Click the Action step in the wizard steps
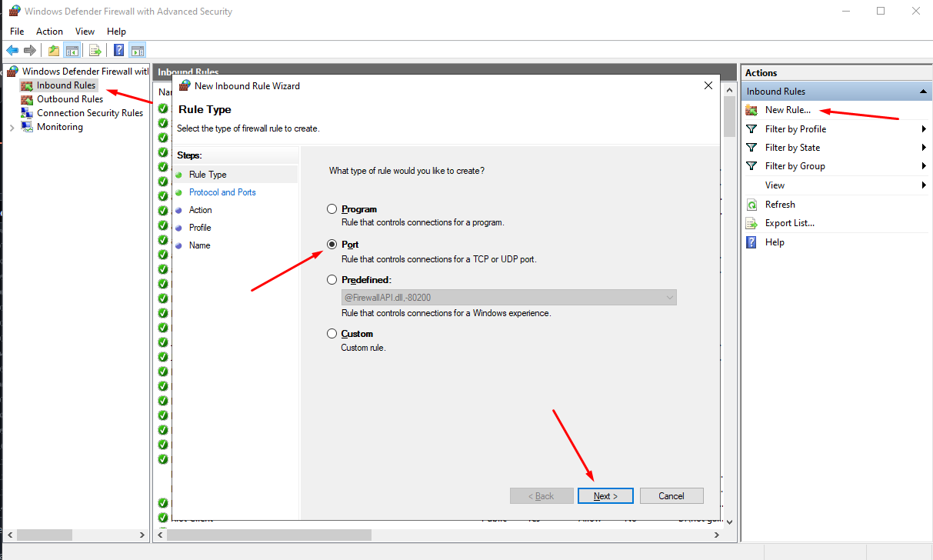The image size is (933, 560). pyautogui.click(x=201, y=210)
